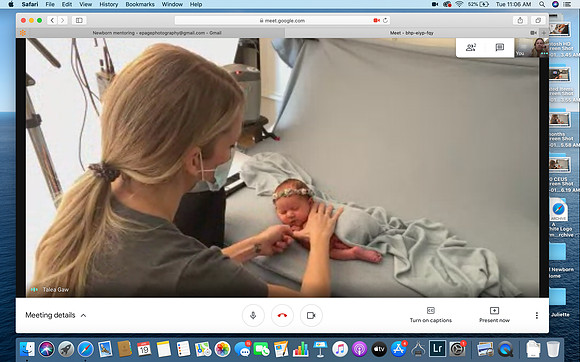
Task: Open the File menu
Action: tap(50, 4)
